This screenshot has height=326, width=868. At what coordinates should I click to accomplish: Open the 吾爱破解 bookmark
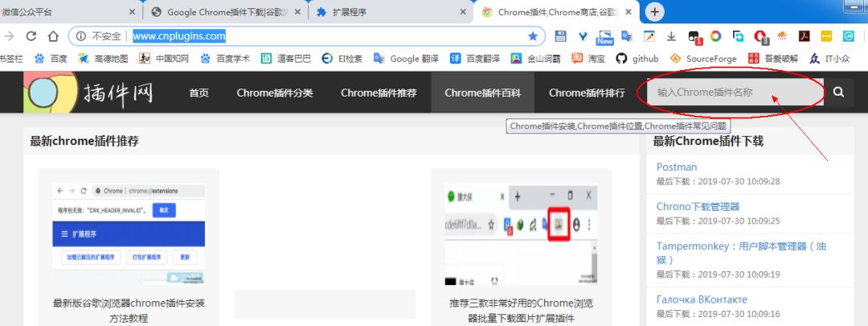773,58
